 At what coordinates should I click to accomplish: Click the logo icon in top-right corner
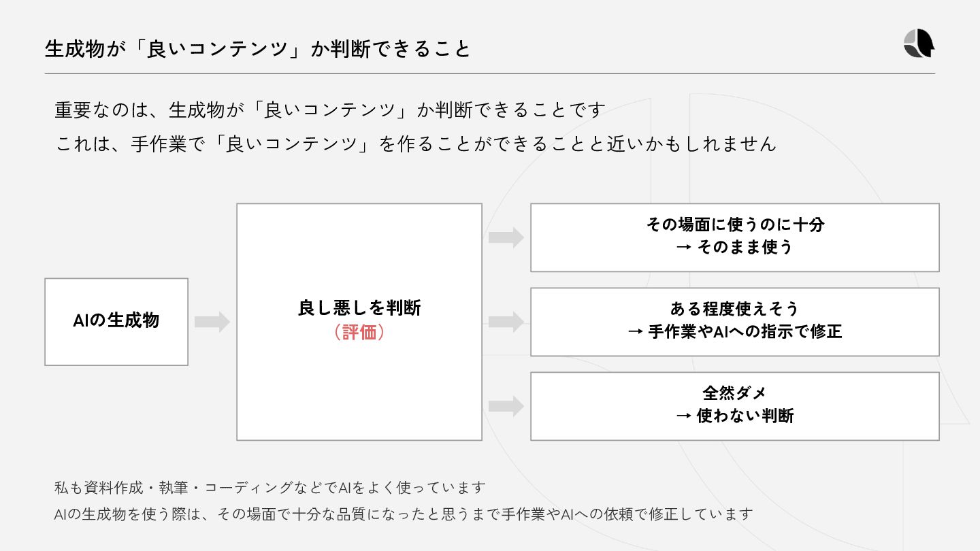pos(919,44)
